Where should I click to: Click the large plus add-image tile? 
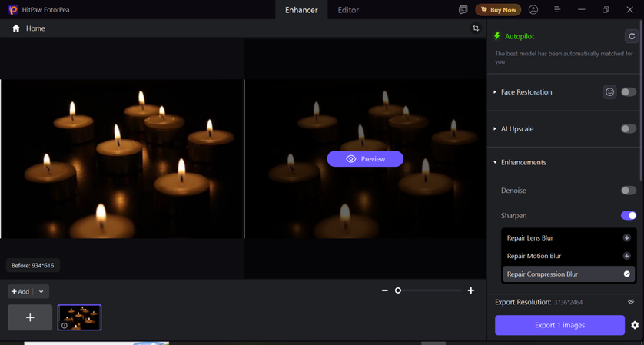tap(30, 317)
